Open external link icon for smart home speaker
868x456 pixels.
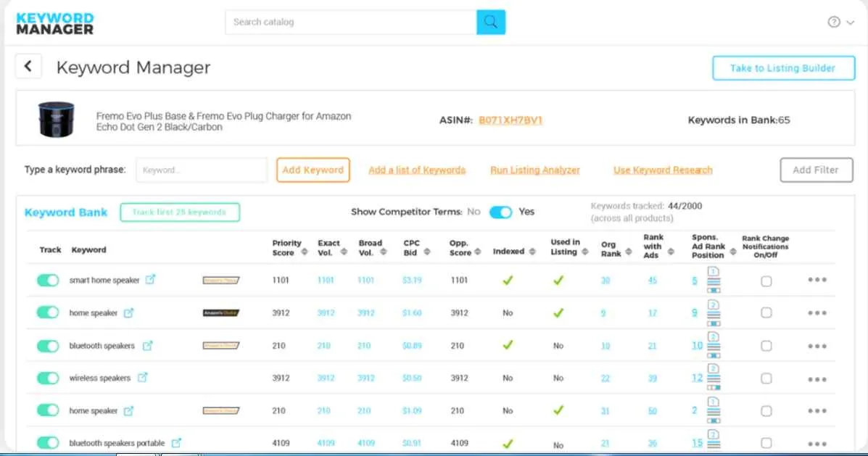coord(149,280)
